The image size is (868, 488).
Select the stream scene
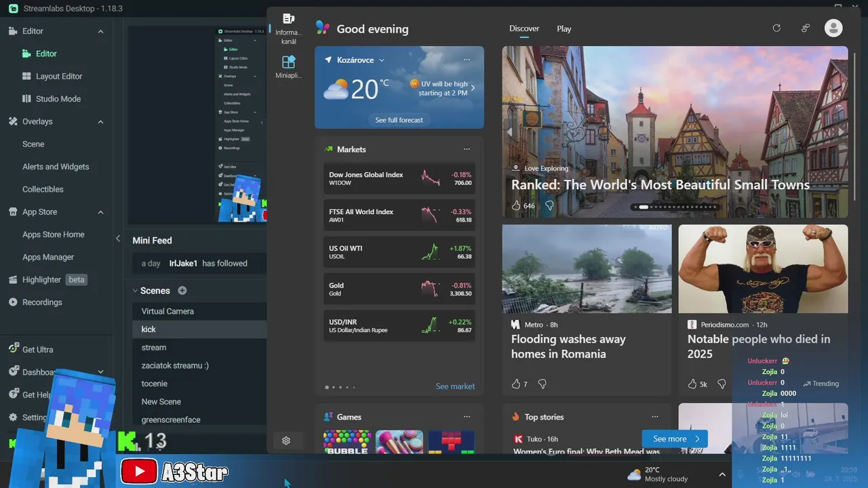(x=199, y=348)
